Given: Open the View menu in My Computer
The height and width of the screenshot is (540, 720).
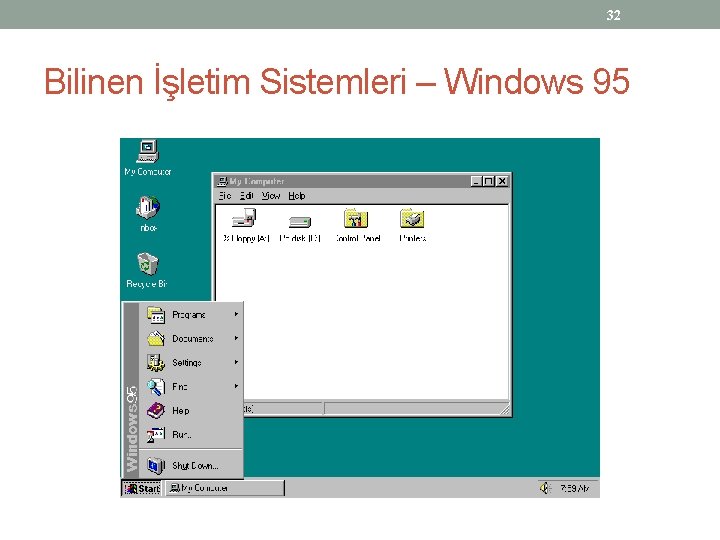Looking at the screenshot, I should tap(271, 196).
